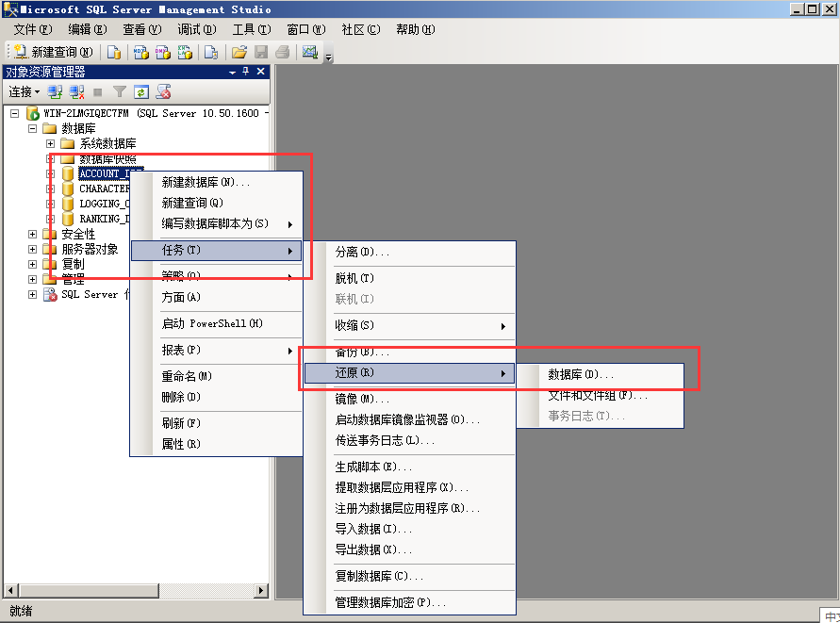Expand the 服务器对象 node
The height and width of the screenshot is (623, 840).
click(x=33, y=249)
